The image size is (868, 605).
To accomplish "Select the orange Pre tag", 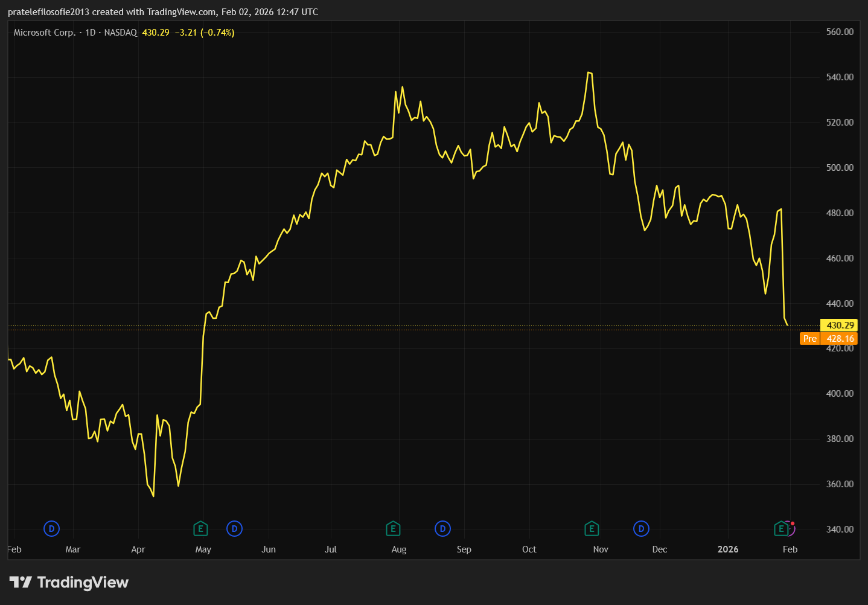I will click(x=809, y=339).
